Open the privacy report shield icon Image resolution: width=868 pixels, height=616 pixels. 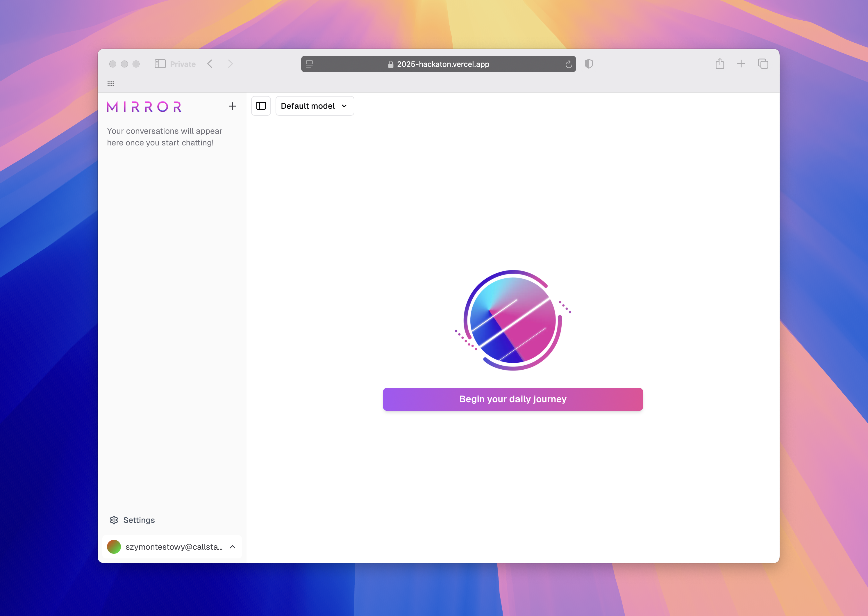click(x=588, y=64)
